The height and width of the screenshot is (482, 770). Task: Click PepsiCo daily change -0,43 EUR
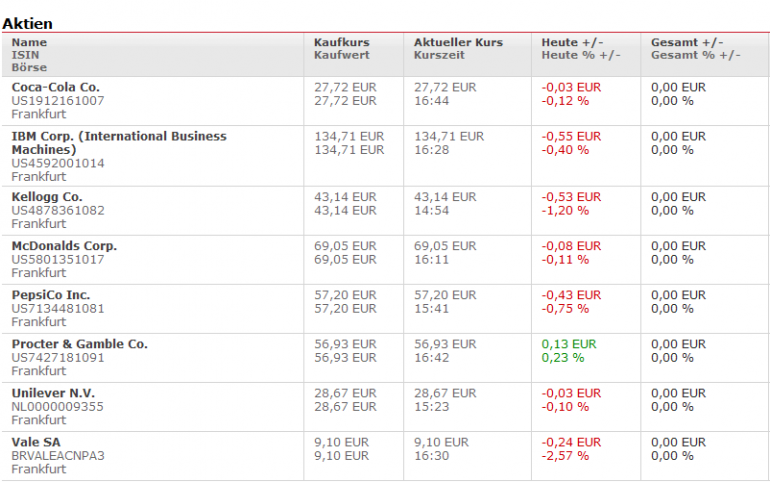(x=571, y=295)
